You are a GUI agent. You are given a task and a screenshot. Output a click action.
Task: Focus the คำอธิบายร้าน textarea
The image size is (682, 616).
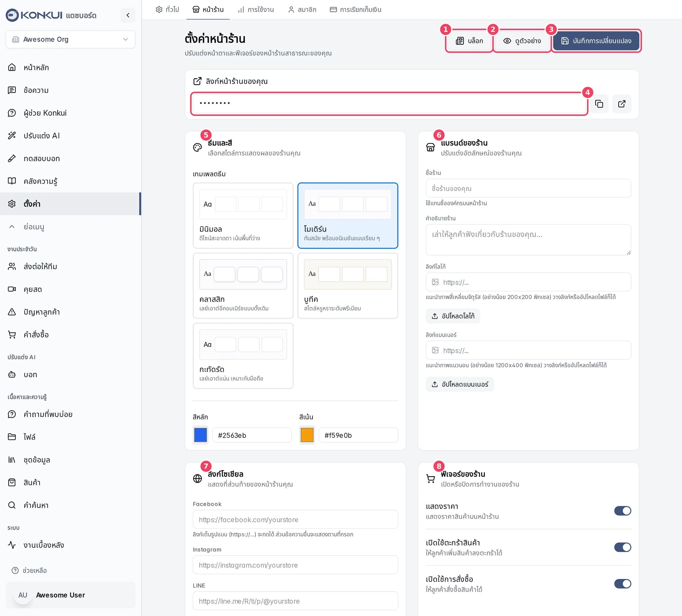[528, 240]
